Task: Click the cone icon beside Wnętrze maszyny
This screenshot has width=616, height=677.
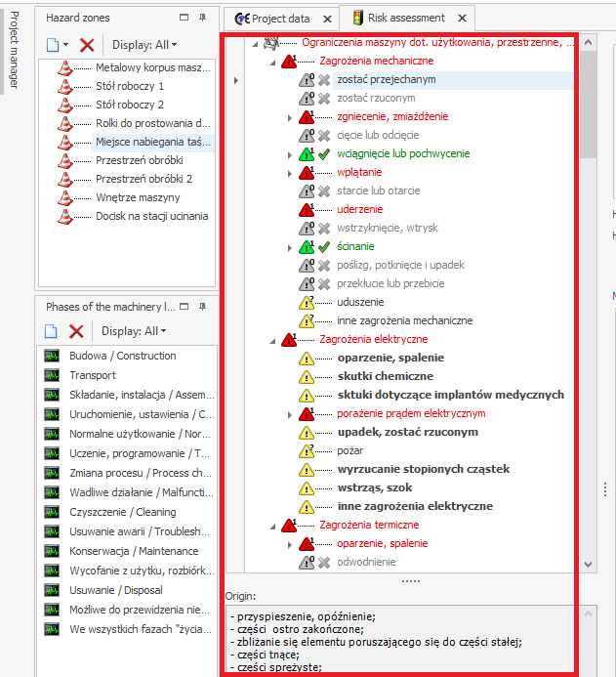Action: coord(65,197)
